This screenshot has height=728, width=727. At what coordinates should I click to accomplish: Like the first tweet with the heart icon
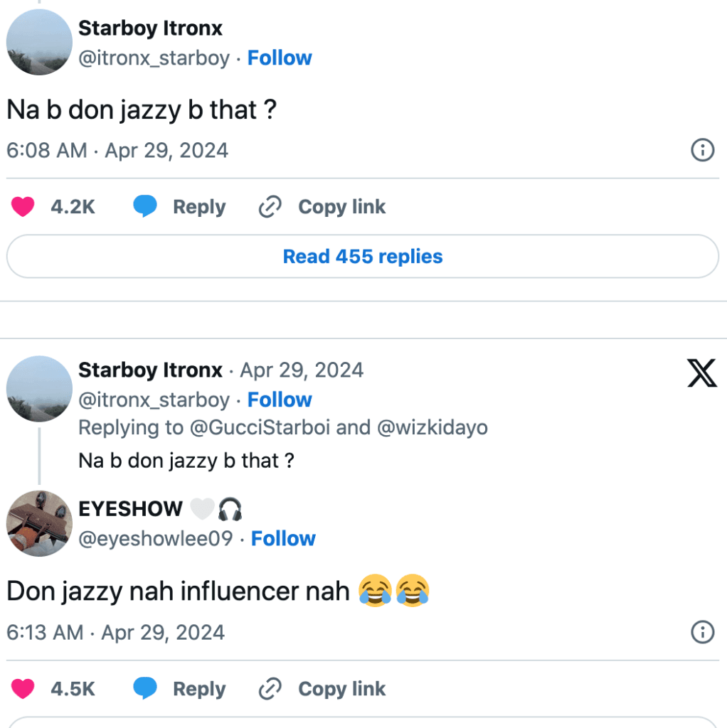[23, 207]
